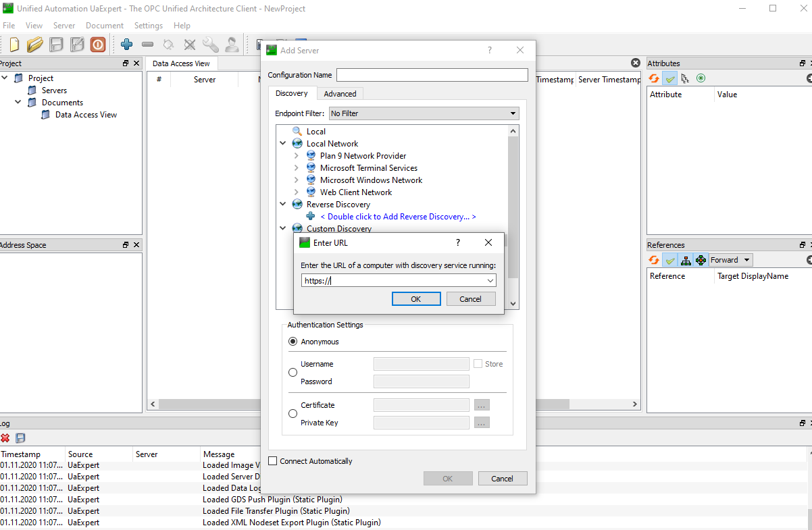Disconnect the server using the crossed plug icon
Image resolution: width=812 pixels, height=530 pixels.
point(190,45)
